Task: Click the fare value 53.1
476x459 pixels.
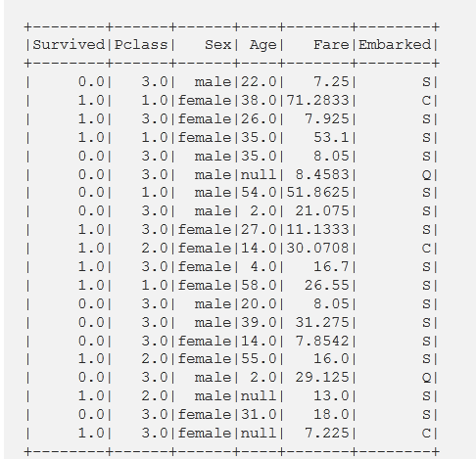Action: pos(331,137)
